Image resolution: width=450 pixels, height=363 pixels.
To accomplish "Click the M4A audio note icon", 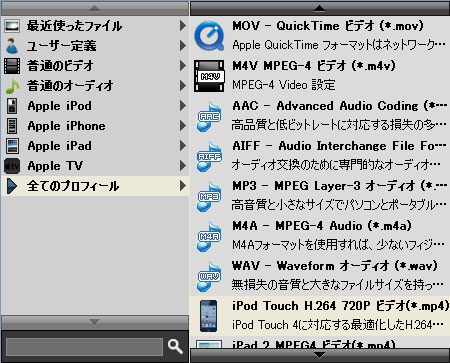I will (x=209, y=236).
